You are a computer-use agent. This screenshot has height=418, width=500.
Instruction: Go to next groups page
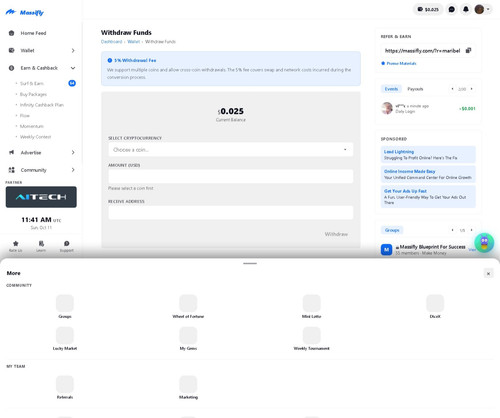[x=471, y=230]
